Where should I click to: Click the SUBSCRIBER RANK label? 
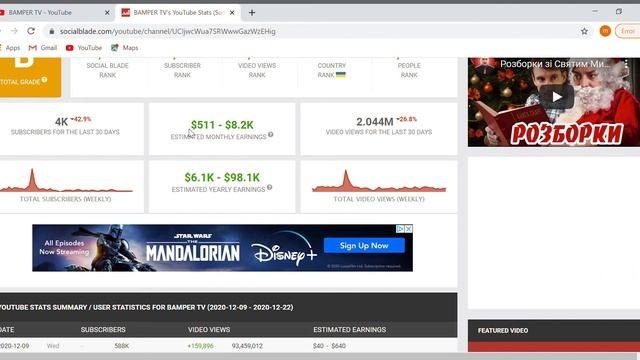[x=182, y=70]
